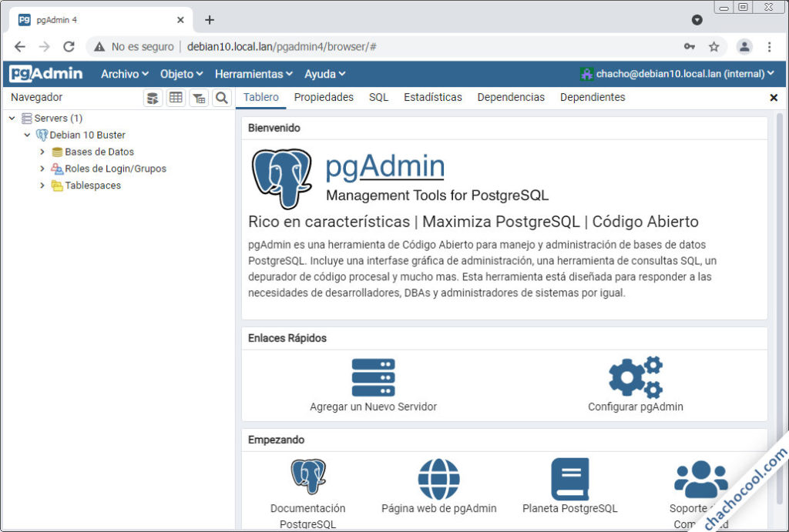Click the Filtered Rows toolbar icon

pos(199,98)
